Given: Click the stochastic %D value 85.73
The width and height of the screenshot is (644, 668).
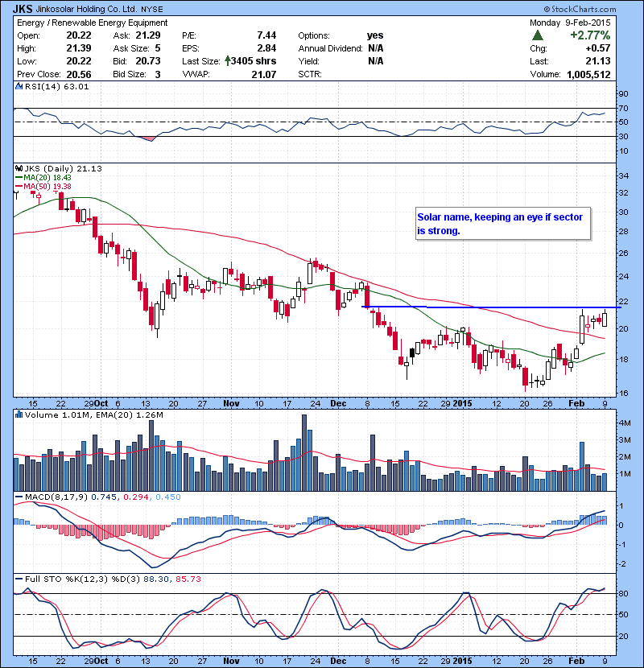Looking at the screenshot, I should click(x=188, y=579).
